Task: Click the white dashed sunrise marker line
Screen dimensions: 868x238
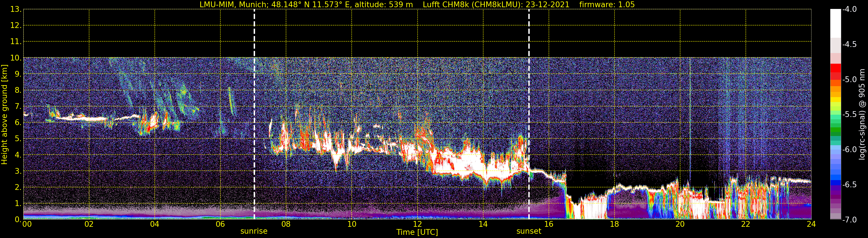Action: [254, 114]
